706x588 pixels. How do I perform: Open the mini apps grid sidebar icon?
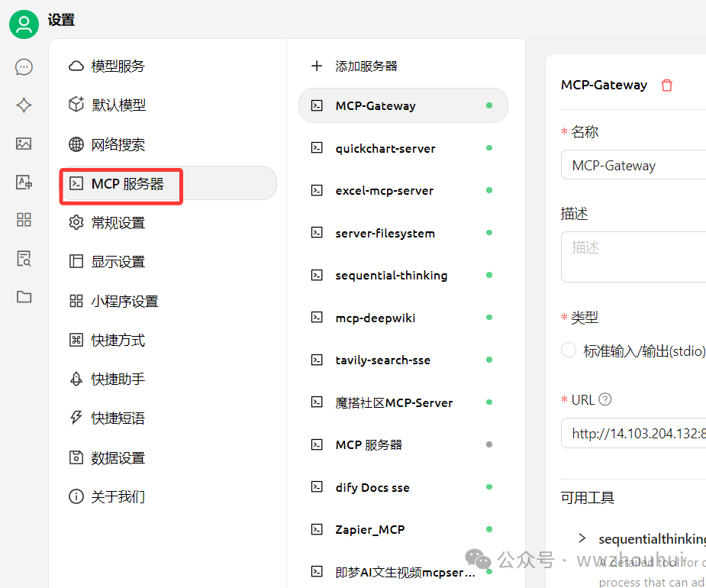pos(24,220)
